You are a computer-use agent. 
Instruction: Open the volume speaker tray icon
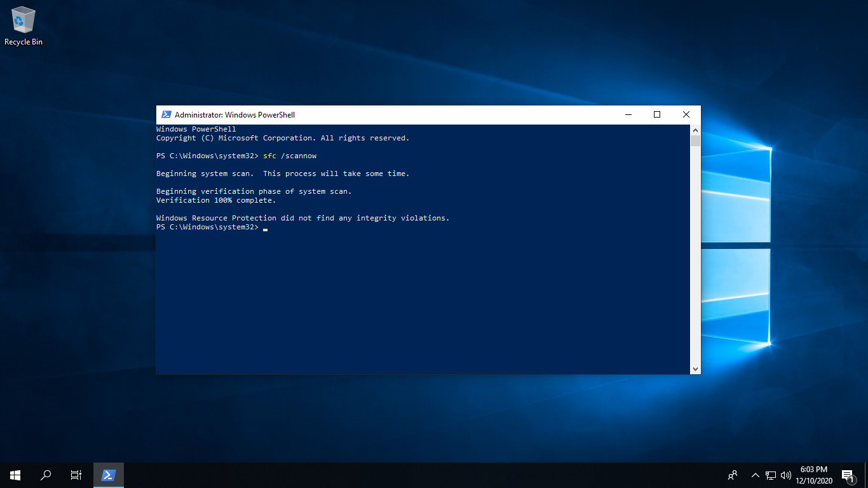(786, 475)
